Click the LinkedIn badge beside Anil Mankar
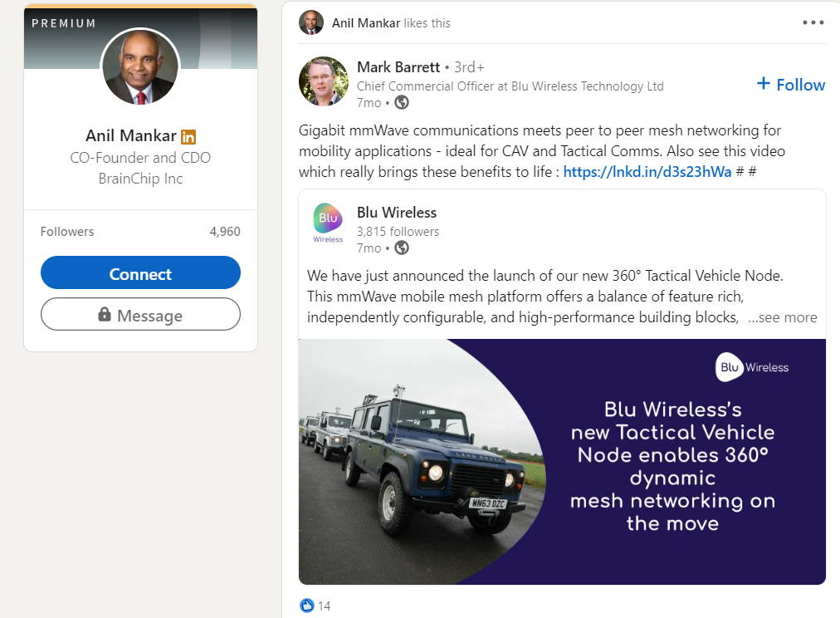This screenshot has height=618, width=840. coord(188,137)
